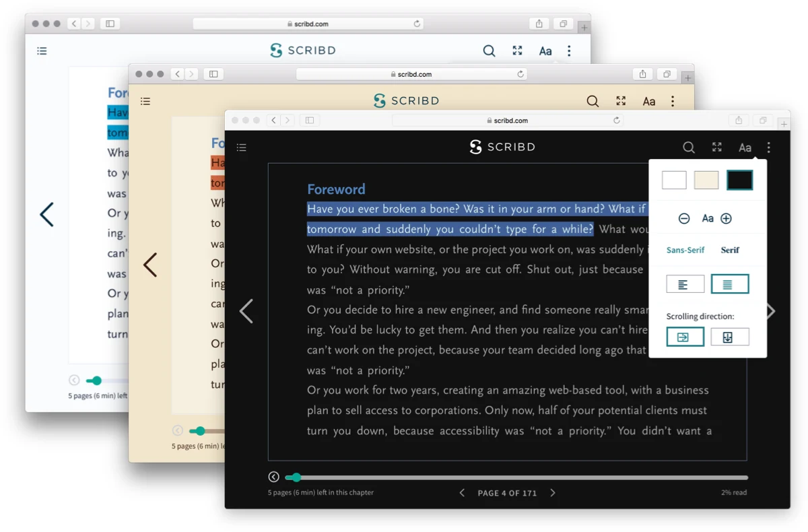Click Scribd logo in sepia window
Image resolution: width=808 pixels, height=532 pixels.
pos(406,100)
